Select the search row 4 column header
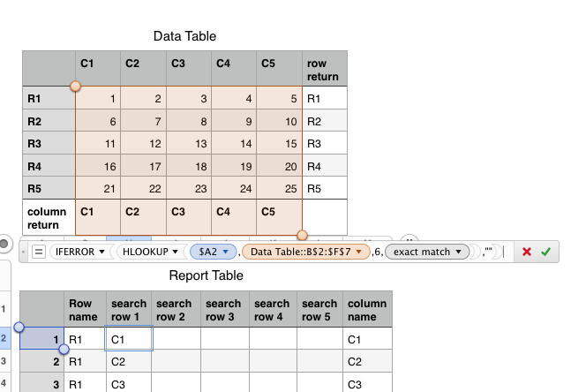The width and height of the screenshot is (586, 392). pos(274,309)
